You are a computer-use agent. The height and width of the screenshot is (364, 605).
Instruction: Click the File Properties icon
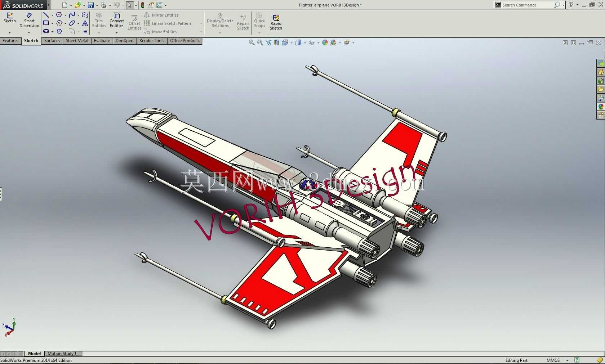[x=151, y=5]
